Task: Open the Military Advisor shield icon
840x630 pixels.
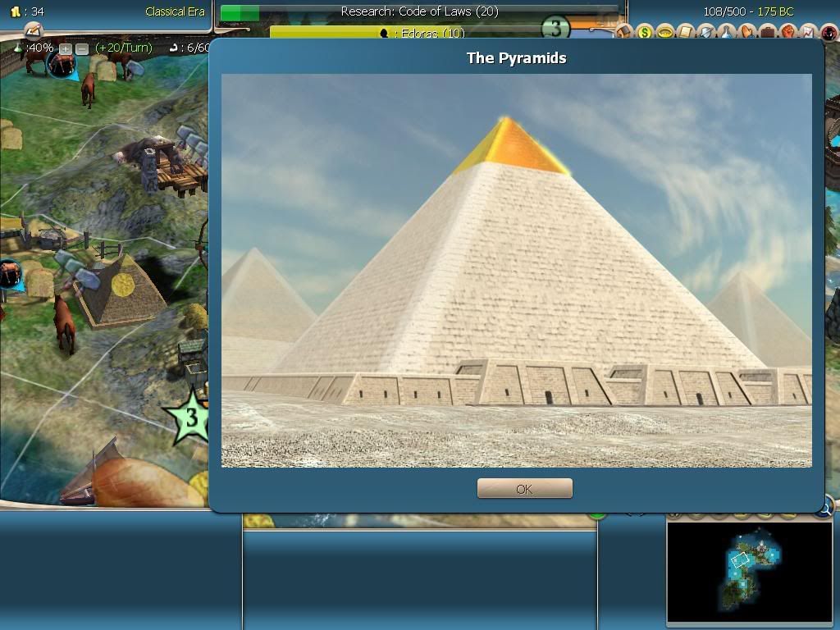Action: pos(706,32)
